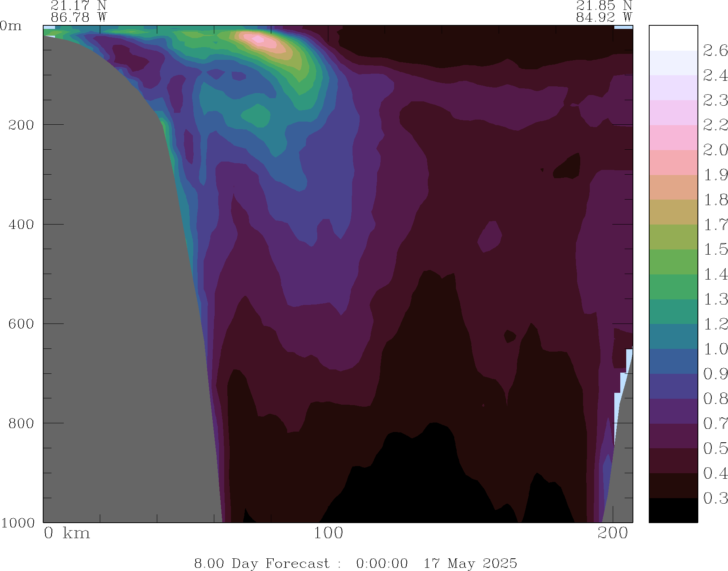This screenshot has width=728, height=571.
Task: Click the "0:00:00" forecast time text
Action: point(382,563)
